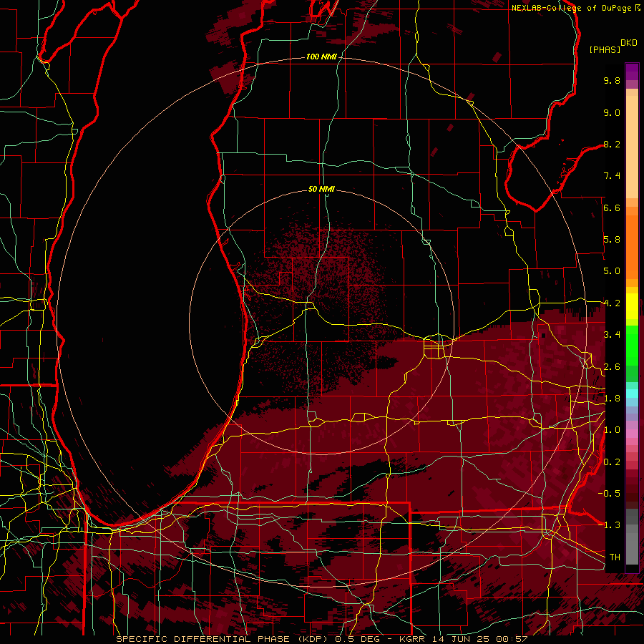This screenshot has height=644, width=644.
Task: Click the 0.5 DEG elevation text
Action: (358, 639)
